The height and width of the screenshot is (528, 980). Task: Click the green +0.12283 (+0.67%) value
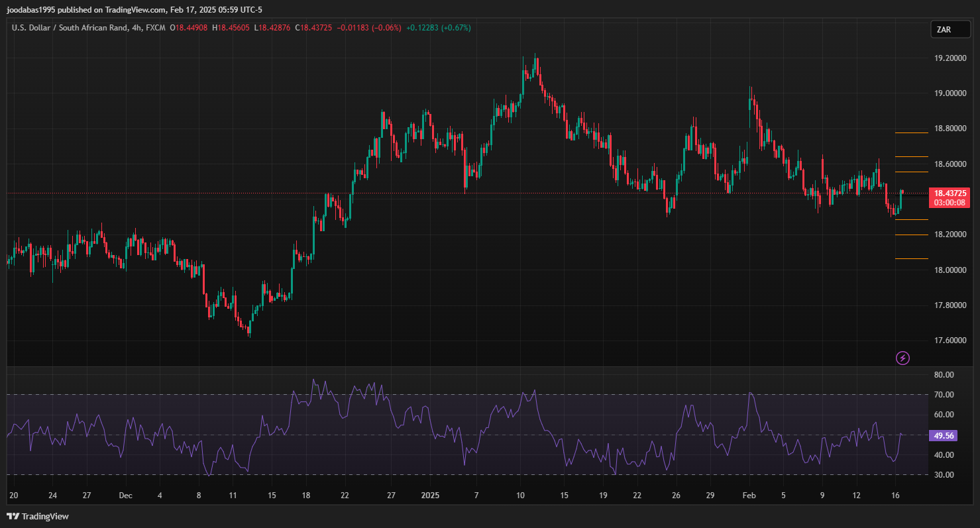[438, 28]
